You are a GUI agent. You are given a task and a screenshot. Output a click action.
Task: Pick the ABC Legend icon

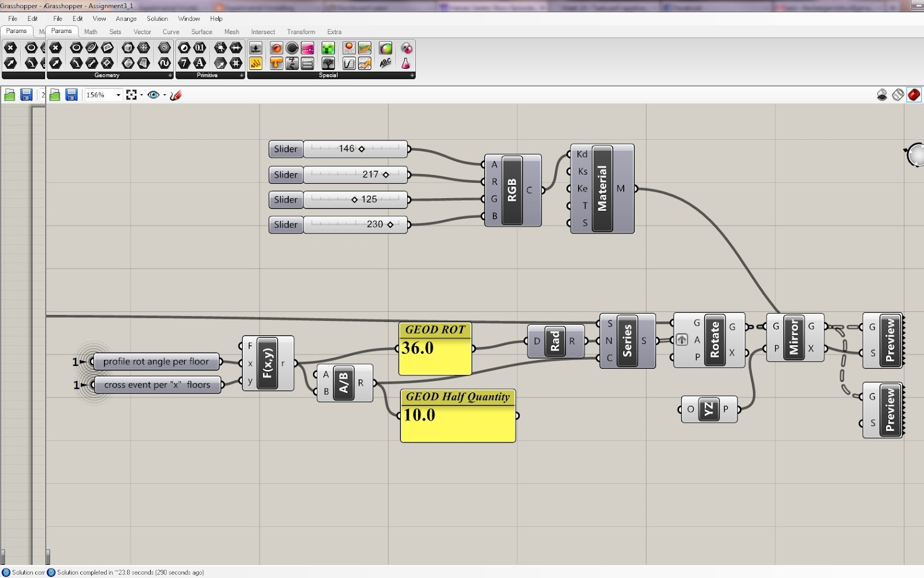[385, 63]
